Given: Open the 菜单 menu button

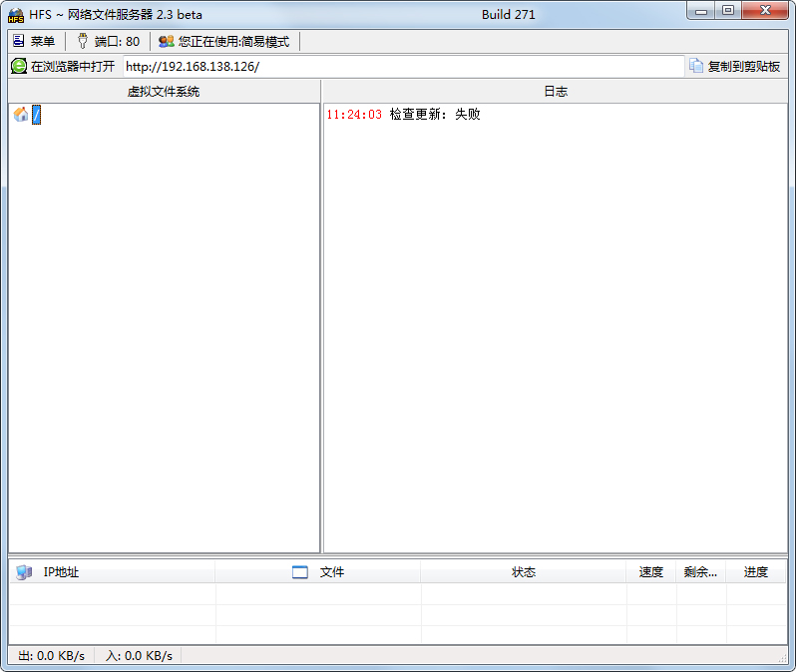Looking at the screenshot, I should coord(34,41).
